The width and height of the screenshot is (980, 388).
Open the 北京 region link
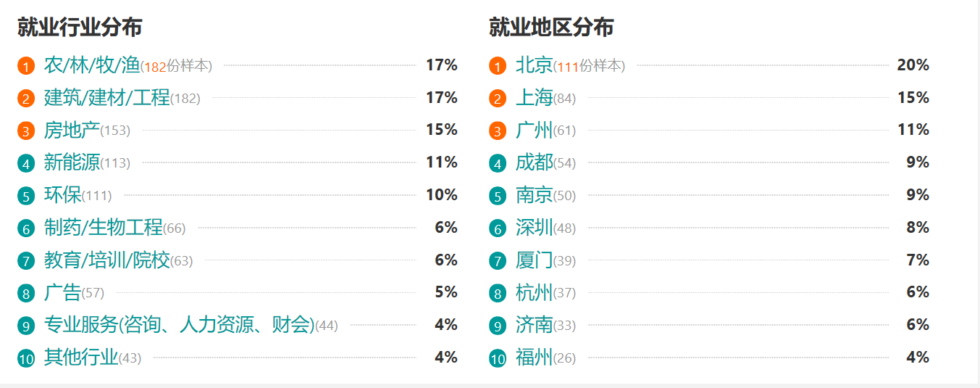click(x=534, y=65)
